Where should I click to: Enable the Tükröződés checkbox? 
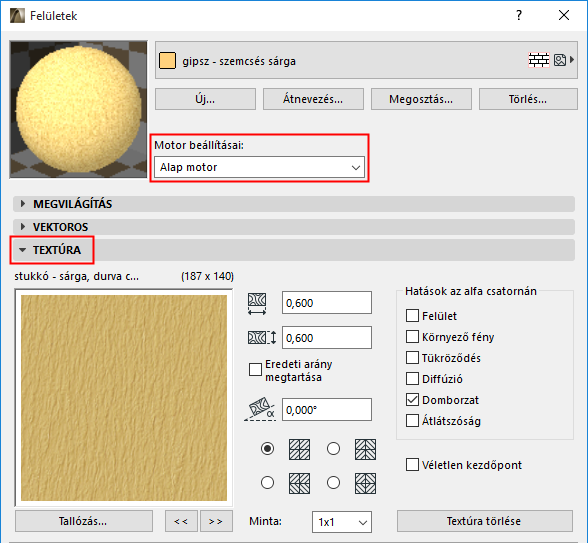pyautogui.click(x=412, y=358)
